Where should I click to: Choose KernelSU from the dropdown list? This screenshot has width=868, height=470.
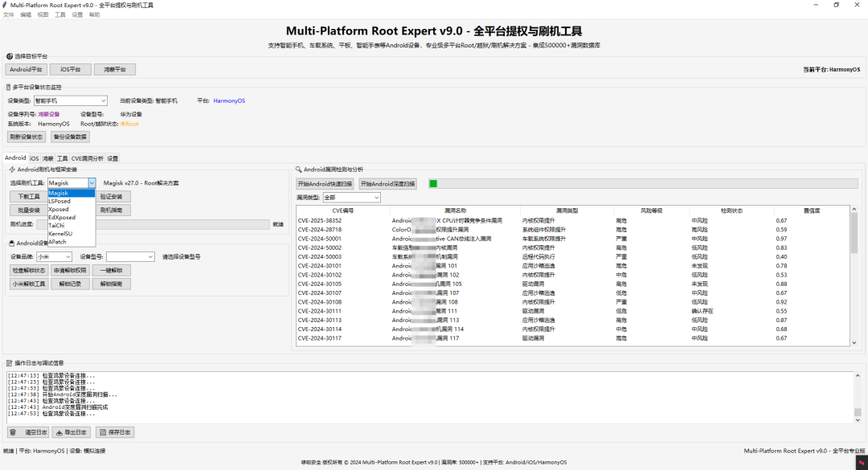[72, 234]
